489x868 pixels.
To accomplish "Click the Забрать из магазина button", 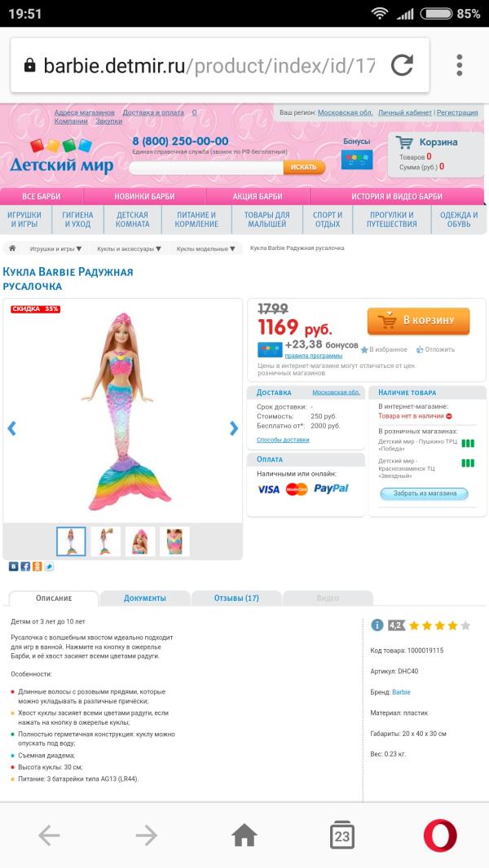I will click(424, 493).
